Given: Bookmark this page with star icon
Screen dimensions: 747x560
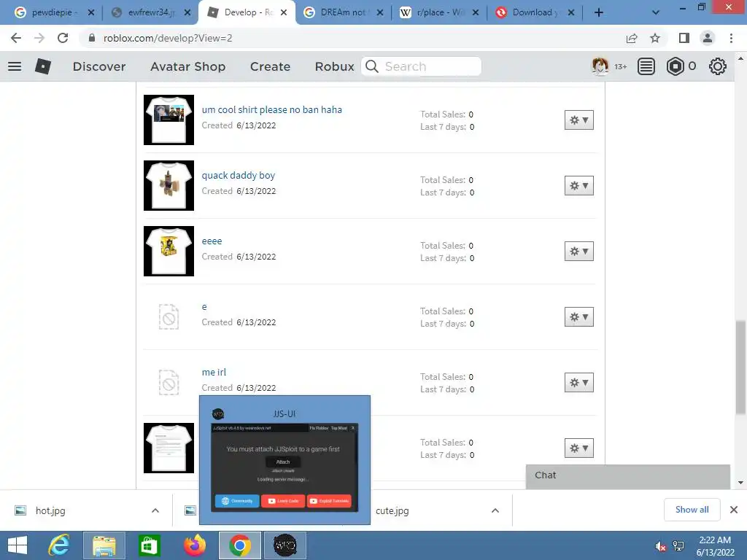Looking at the screenshot, I should pyautogui.click(x=655, y=38).
